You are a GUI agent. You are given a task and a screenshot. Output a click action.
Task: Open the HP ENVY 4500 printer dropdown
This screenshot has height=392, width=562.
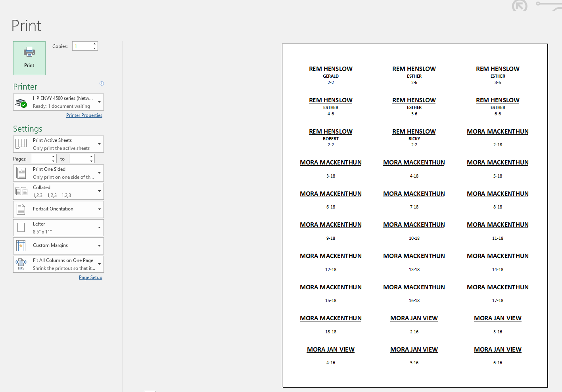(x=99, y=102)
